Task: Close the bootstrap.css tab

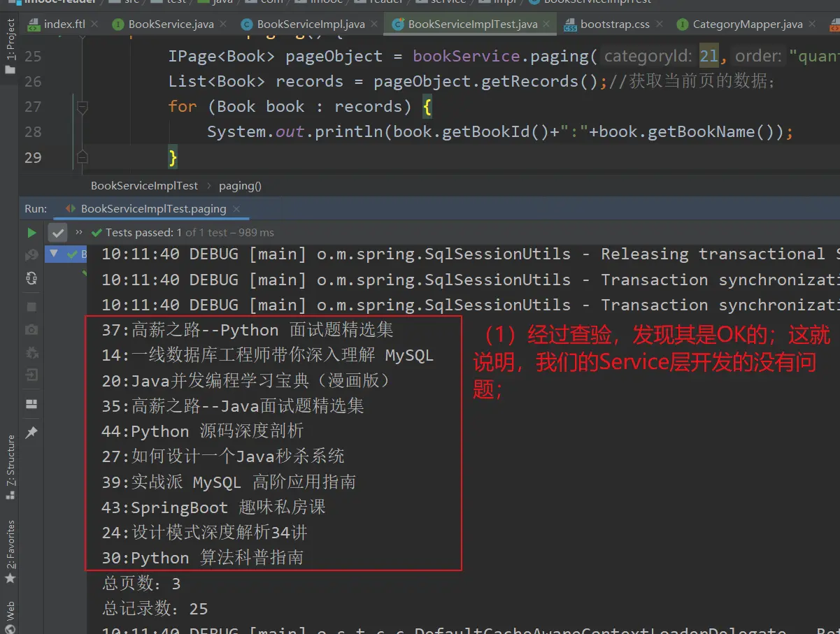Action: coord(659,24)
